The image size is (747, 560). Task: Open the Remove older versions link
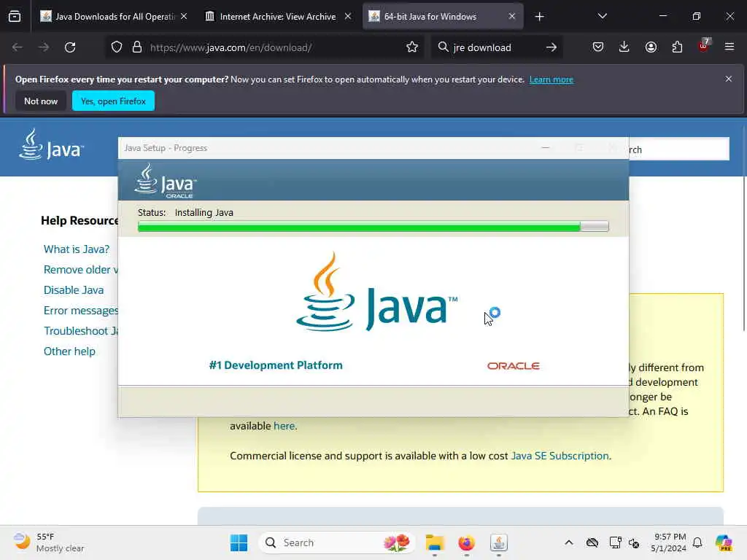coord(80,270)
